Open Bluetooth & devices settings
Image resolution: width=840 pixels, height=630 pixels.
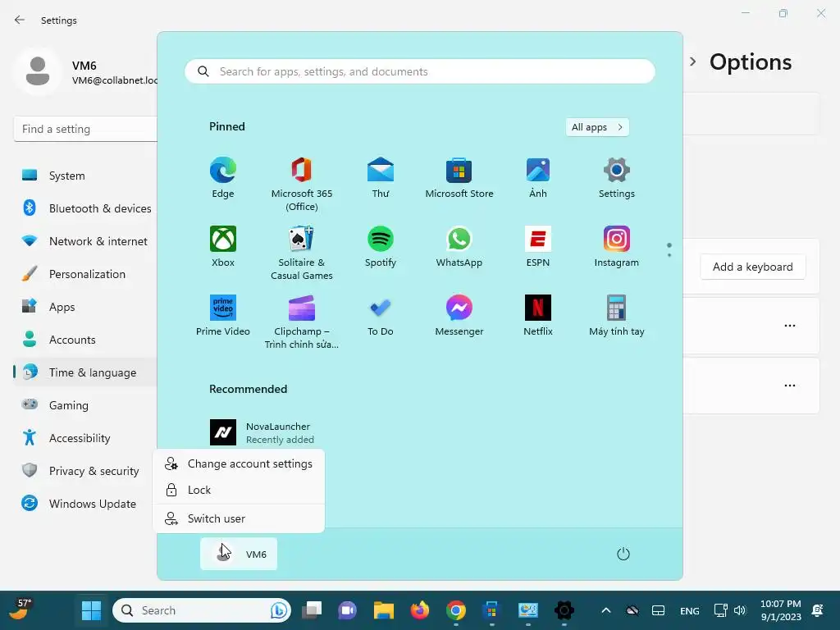click(85, 208)
